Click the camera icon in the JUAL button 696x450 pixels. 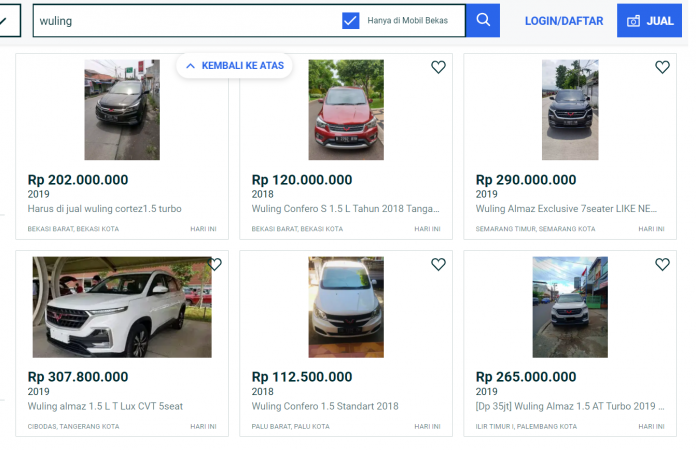pos(633,21)
